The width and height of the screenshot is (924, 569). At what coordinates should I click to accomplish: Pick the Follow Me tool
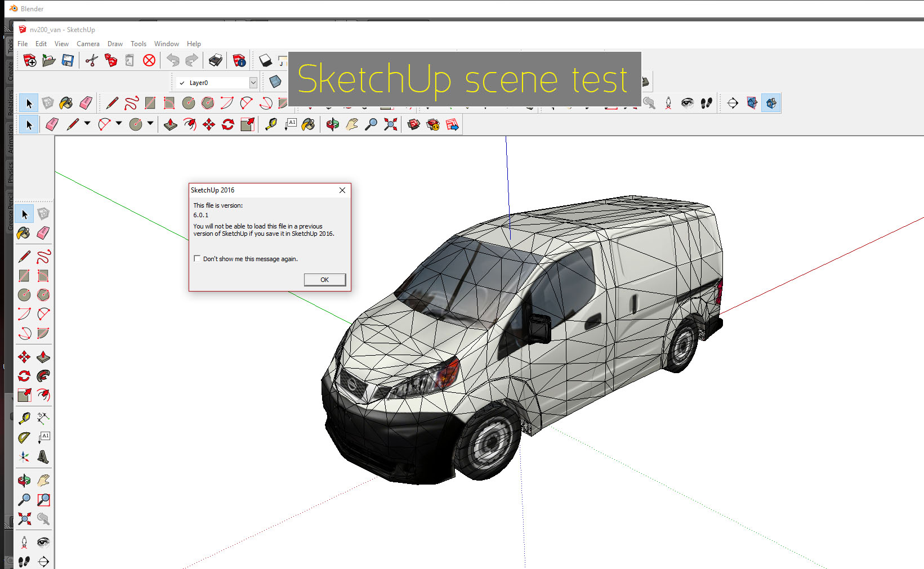click(x=43, y=376)
